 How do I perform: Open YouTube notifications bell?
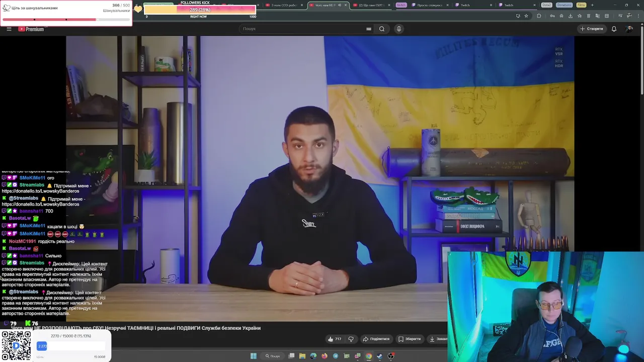[x=614, y=29]
